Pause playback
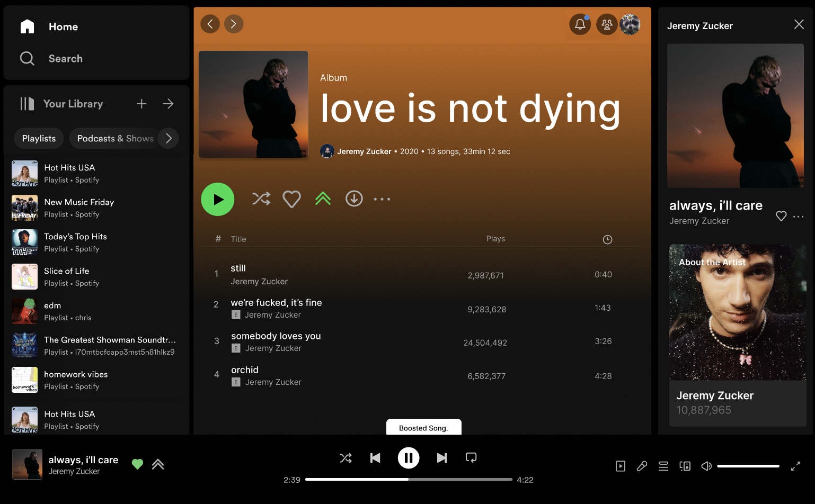The image size is (815, 504). point(409,458)
